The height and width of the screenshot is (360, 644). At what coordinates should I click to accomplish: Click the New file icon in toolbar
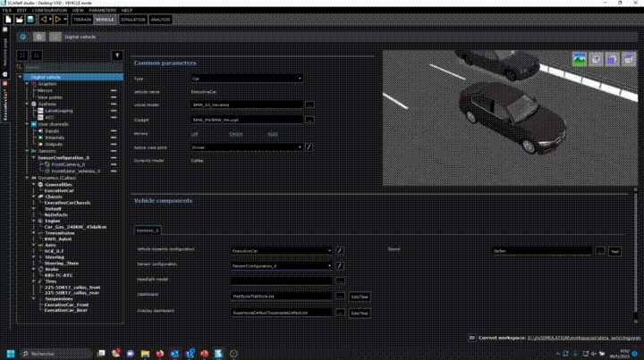(8, 20)
